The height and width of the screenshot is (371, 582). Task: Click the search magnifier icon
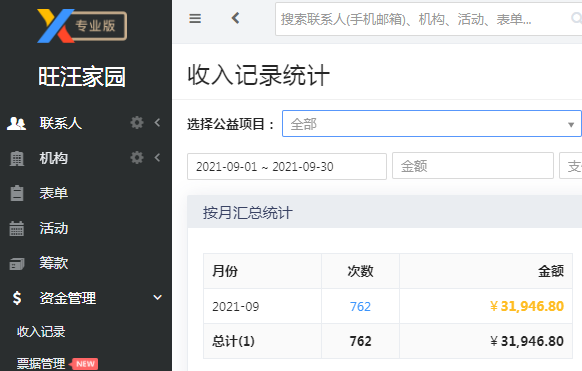[576, 18]
